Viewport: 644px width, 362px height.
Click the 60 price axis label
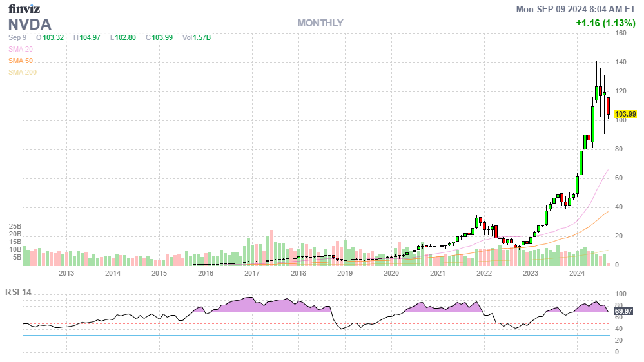point(619,178)
